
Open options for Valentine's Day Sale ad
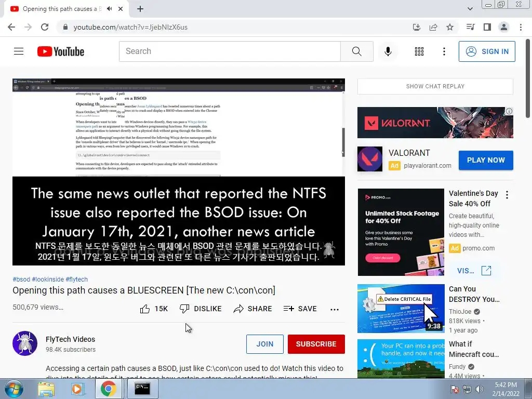pos(507,195)
